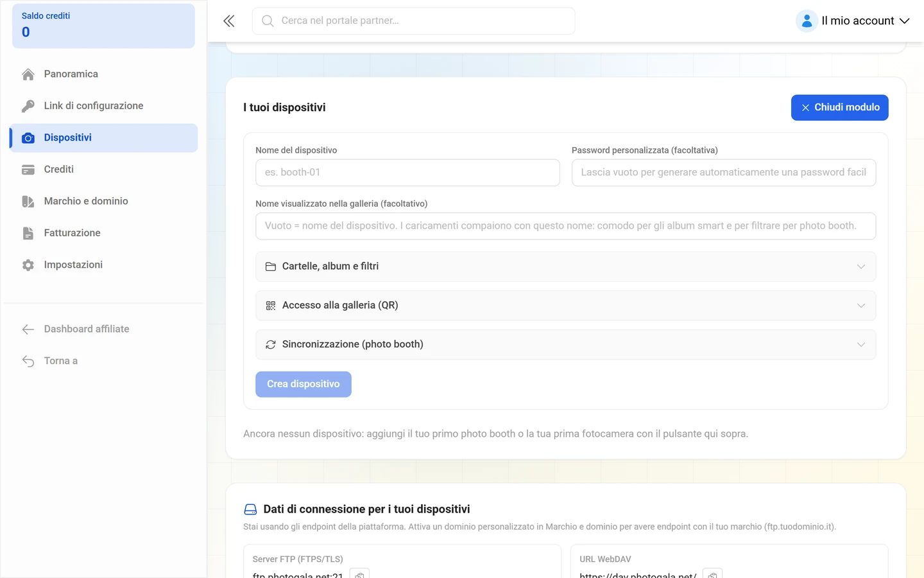Click the sync icon in Sincronizzazione row

(x=271, y=345)
